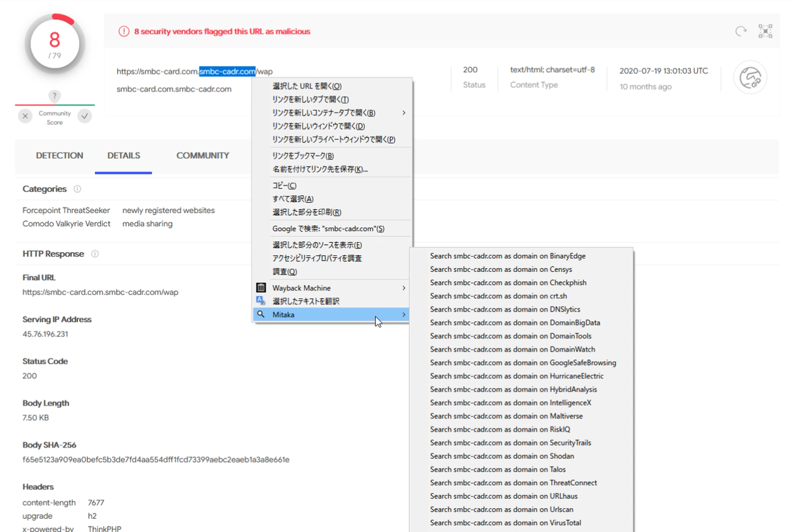
Task: Search domain on DomainWatch
Action: point(521,349)
